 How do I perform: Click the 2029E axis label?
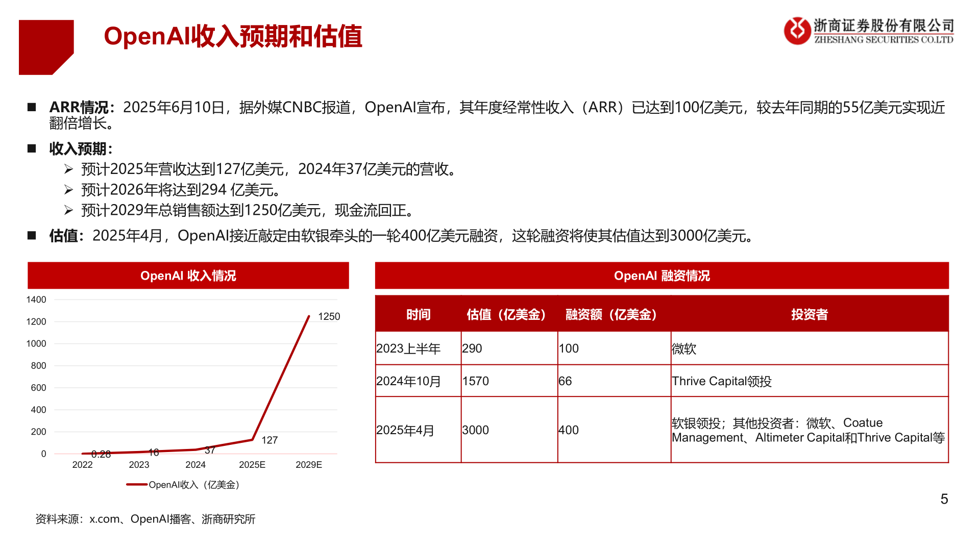308,465
